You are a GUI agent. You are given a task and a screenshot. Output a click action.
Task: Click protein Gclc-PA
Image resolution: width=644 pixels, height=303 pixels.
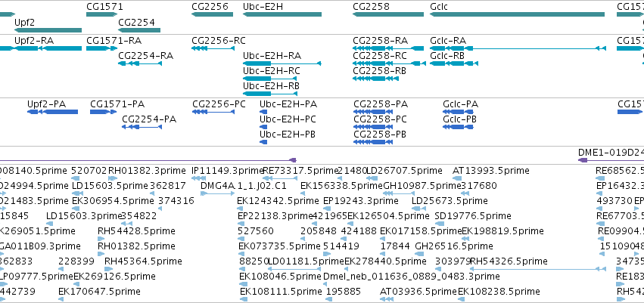pyautogui.click(x=458, y=112)
